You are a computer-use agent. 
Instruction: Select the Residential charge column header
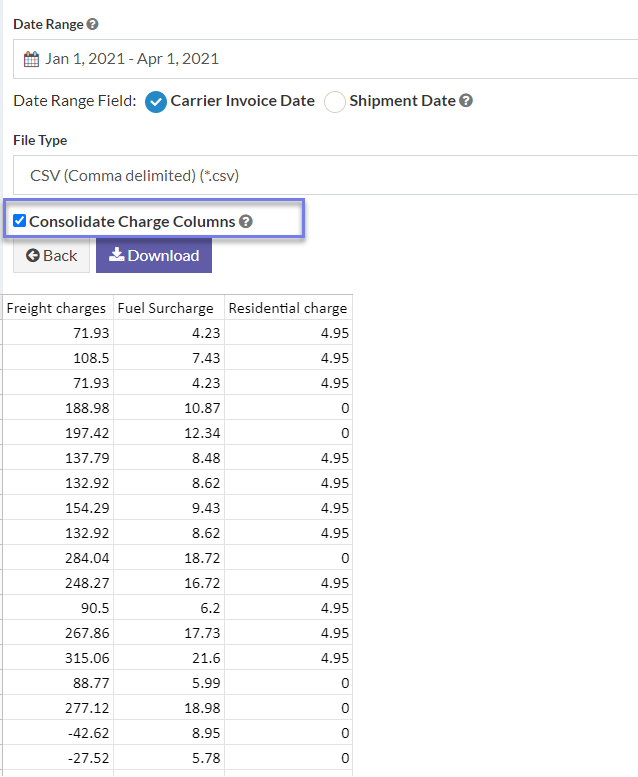pyautogui.click(x=289, y=308)
